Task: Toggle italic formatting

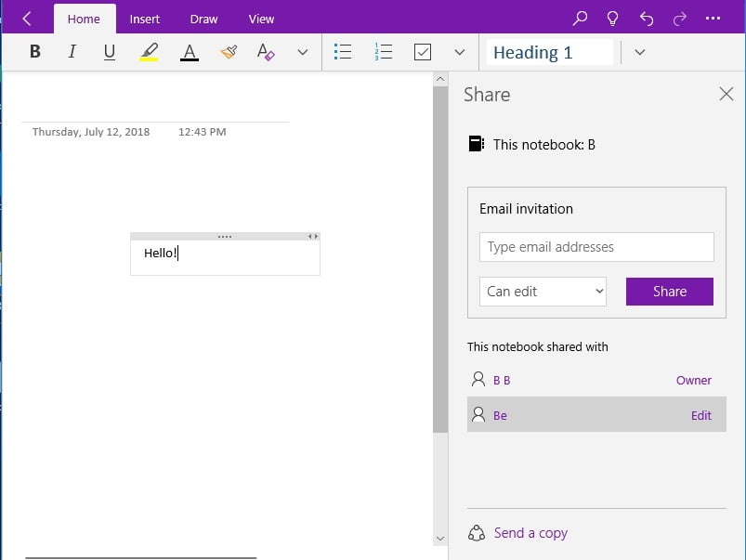Action: tap(72, 51)
